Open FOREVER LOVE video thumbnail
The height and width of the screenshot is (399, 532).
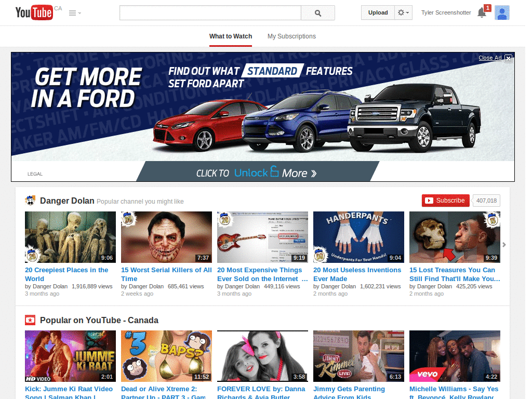click(x=262, y=356)
